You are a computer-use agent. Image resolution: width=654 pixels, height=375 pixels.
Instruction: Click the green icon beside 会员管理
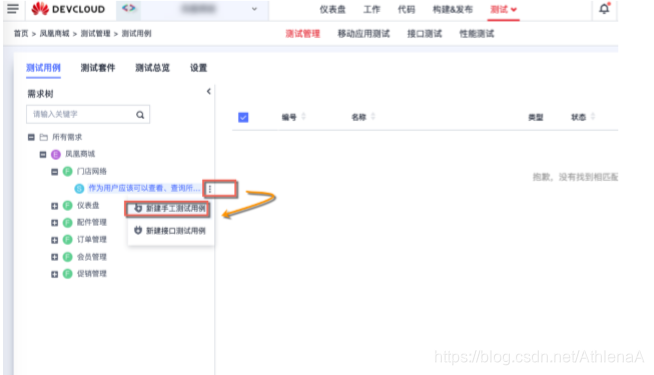[68, 257]
